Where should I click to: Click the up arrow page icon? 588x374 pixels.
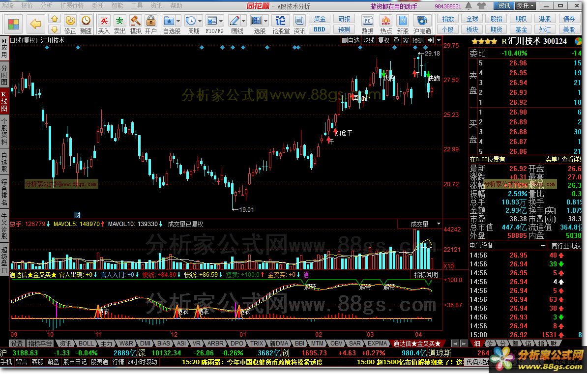coord(55,19)
